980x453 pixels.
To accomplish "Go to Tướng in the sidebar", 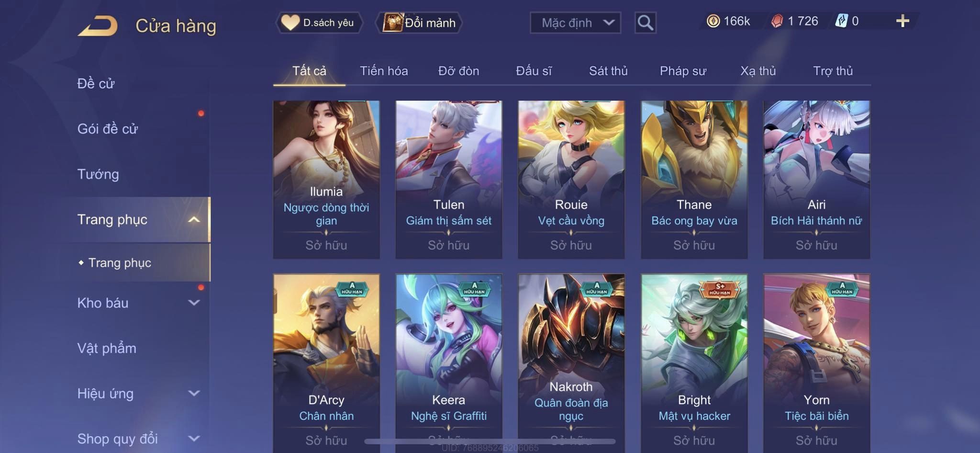I will pyautogui.click(x=98, y=174).
